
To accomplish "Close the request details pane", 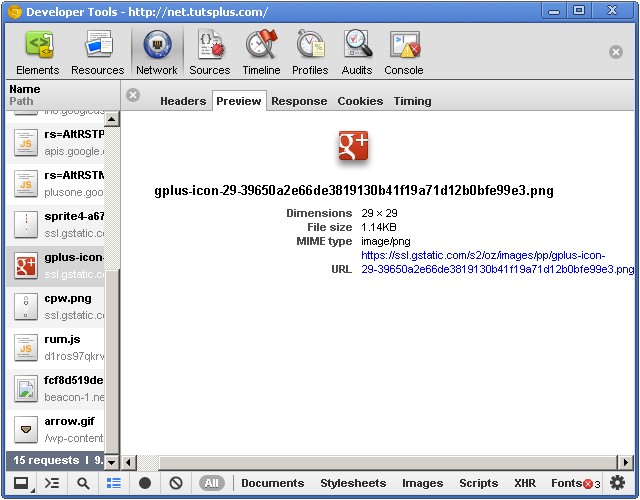I will pos(133,95).
